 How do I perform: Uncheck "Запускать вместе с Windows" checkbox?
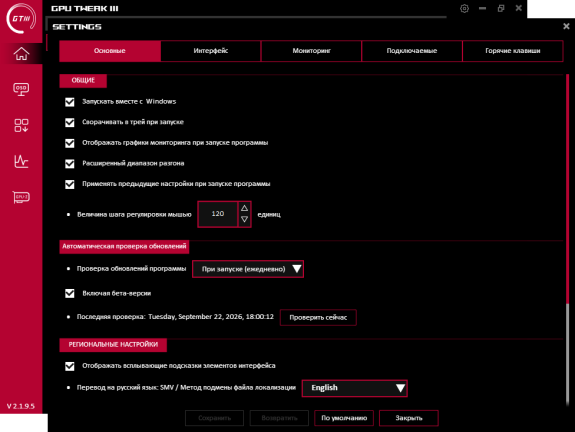(70, 102)
